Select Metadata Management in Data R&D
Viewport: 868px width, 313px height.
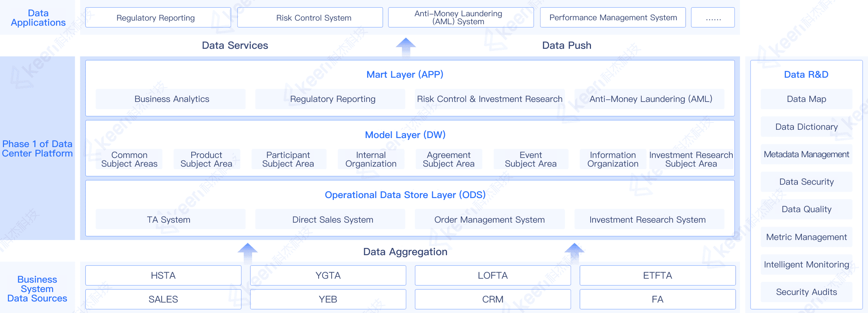point(806,154)
